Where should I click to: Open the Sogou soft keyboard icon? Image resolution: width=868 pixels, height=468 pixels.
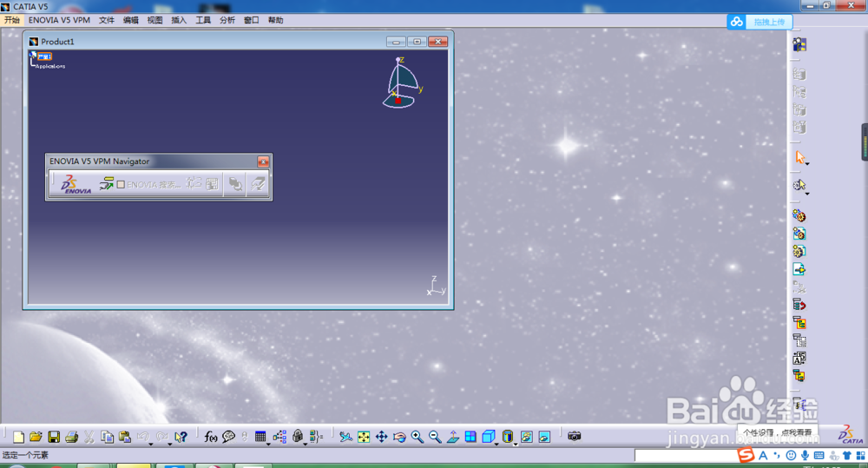tap(819, 455)
